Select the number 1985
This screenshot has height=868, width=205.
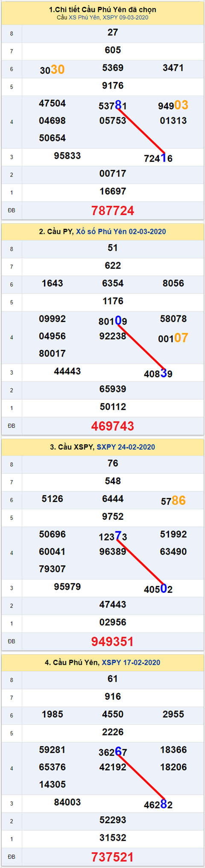click(x=52, y=715)
